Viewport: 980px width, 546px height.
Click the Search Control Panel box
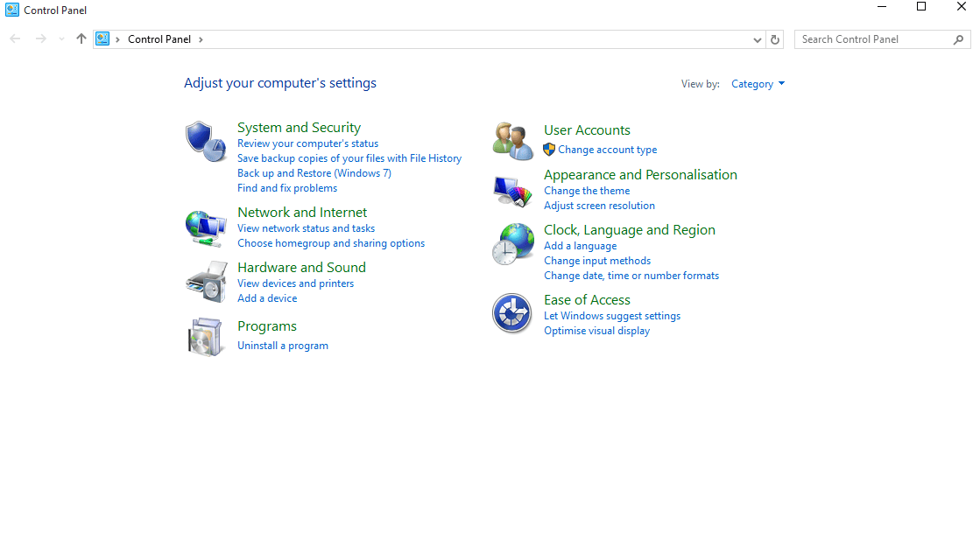(x=874, y=39)
